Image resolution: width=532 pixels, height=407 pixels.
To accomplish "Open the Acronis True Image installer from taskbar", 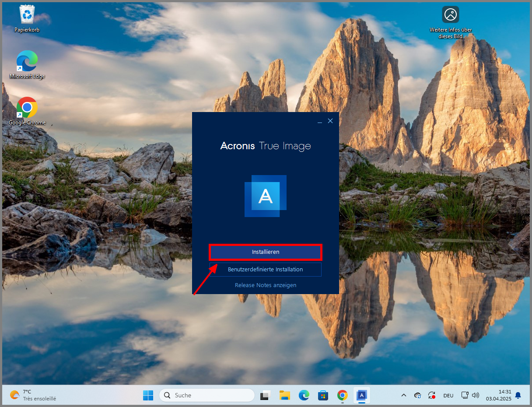I will tap(361, 395).
